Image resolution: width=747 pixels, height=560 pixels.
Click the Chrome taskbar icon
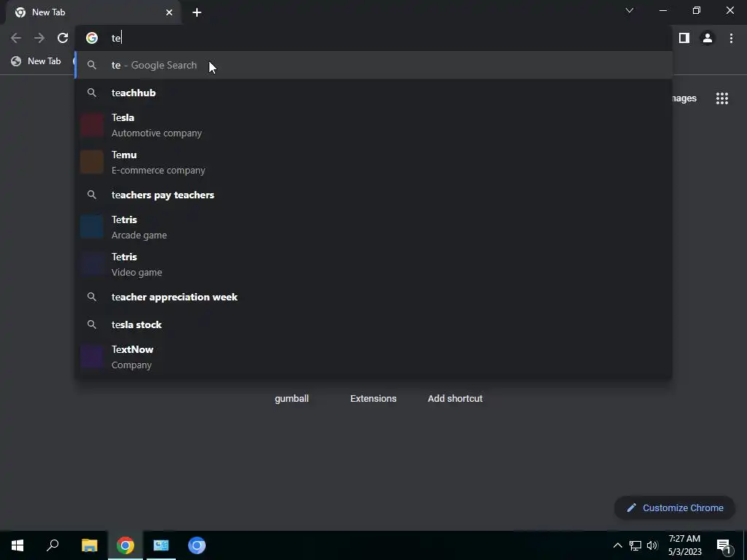125,545
